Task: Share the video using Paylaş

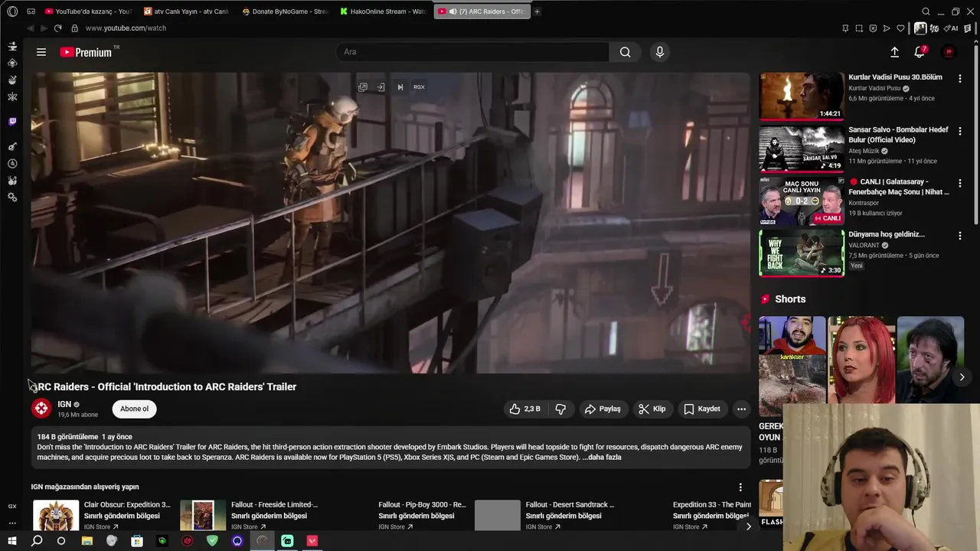Action: point(603,409)
